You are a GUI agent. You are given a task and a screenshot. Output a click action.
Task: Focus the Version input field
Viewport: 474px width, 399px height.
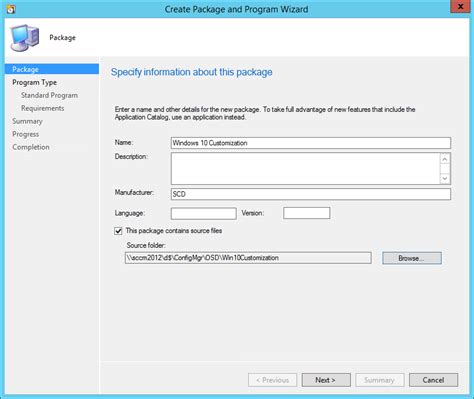point(307,213)
